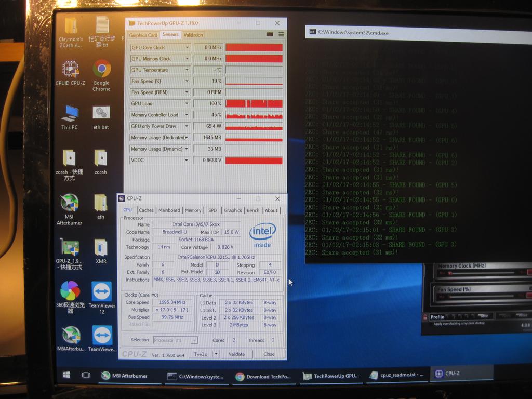Click the CPU-Z taskbar button
Screen dimensions: 532x399
tap(461, 373)
